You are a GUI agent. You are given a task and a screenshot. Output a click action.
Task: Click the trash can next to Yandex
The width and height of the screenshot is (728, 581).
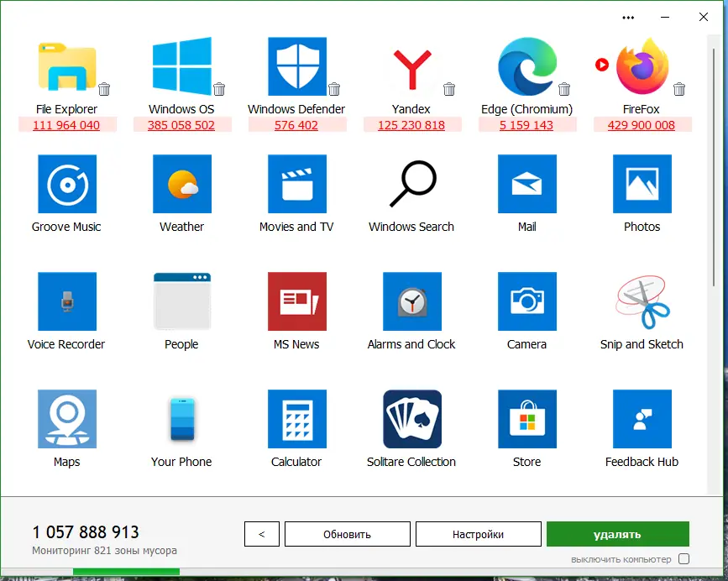(449, 89)
